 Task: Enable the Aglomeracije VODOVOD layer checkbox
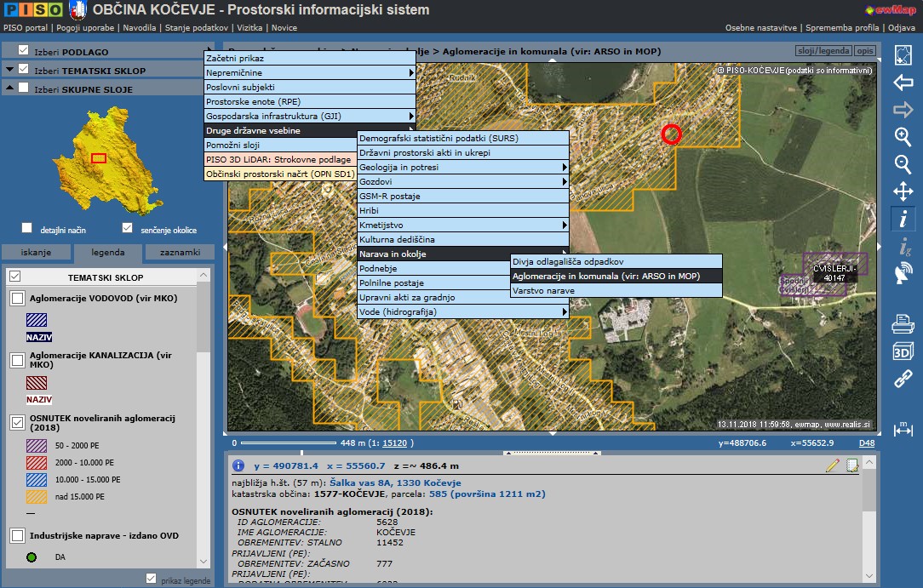pos(17,299)
